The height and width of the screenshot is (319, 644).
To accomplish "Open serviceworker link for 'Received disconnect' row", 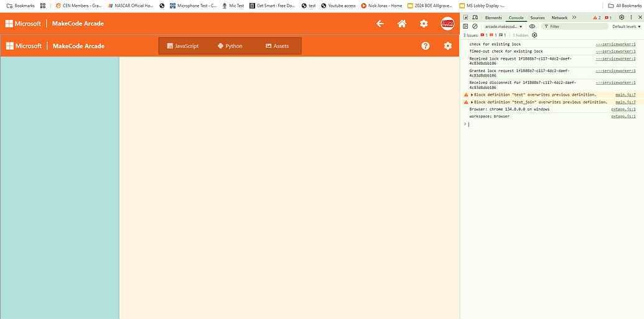I will [615, 83].
